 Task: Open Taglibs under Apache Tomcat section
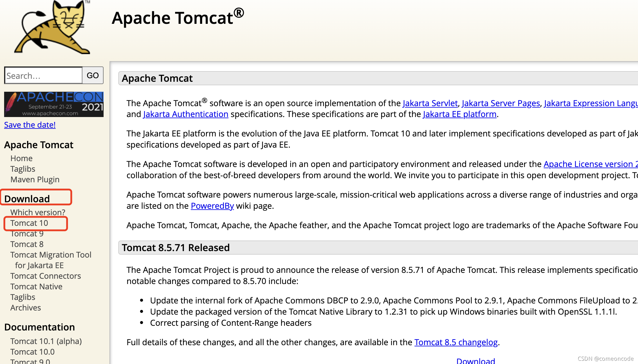pyautogui.click(x=23, y=169)
